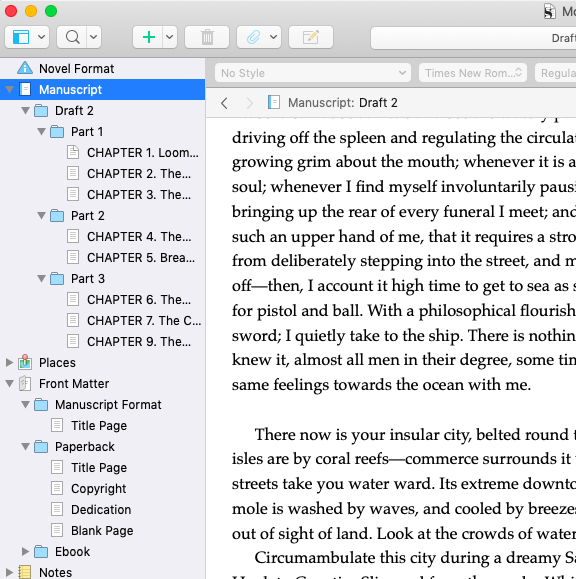Collapse the Part 3 folder
Image resolution: width=576 pixels, height=579 pixels.
[42, 278]
